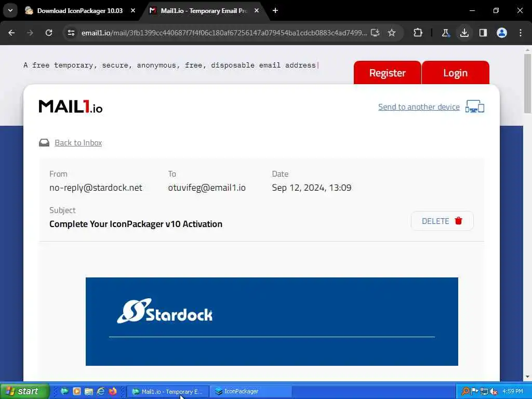Click the red Login button

tap(455, 73)
